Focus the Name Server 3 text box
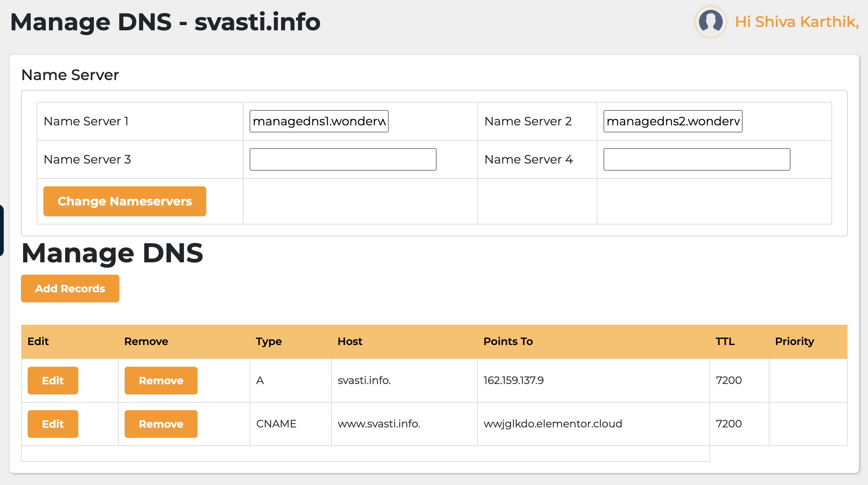 click(x=343, y=159)
